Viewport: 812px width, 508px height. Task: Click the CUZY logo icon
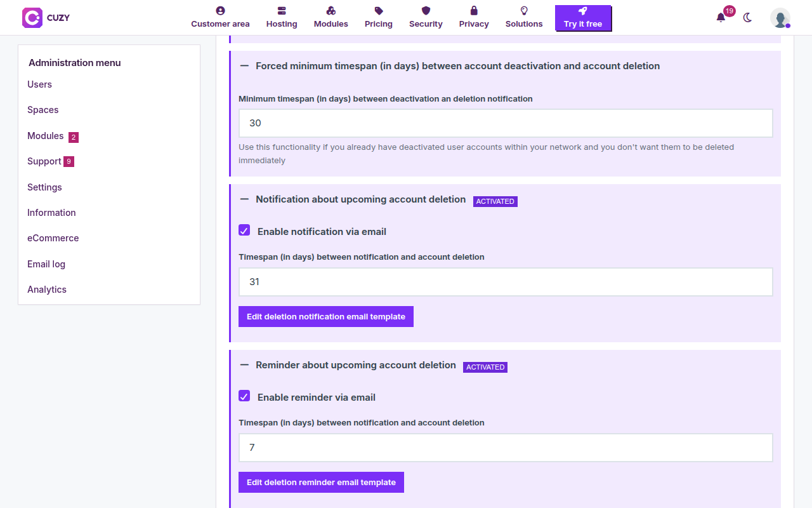click(32, 18)
